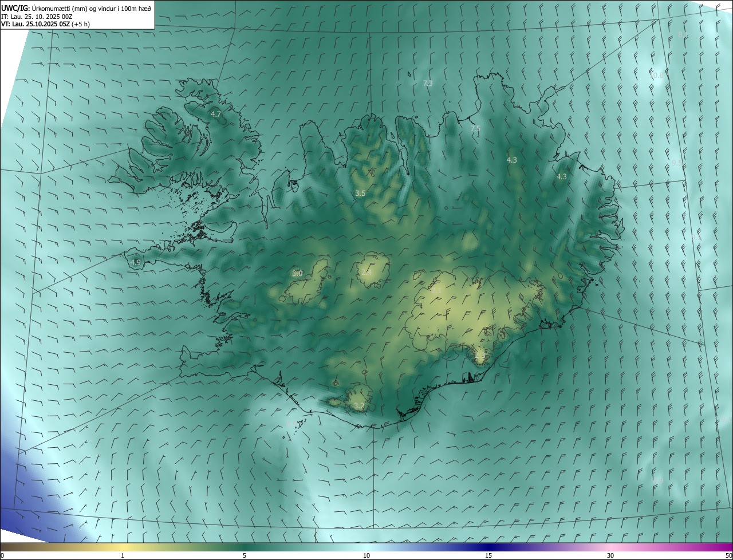Click the 4.3 value just below the 2.5 label
The width and height of the screenshot is (733, 560).
(512, 160)
